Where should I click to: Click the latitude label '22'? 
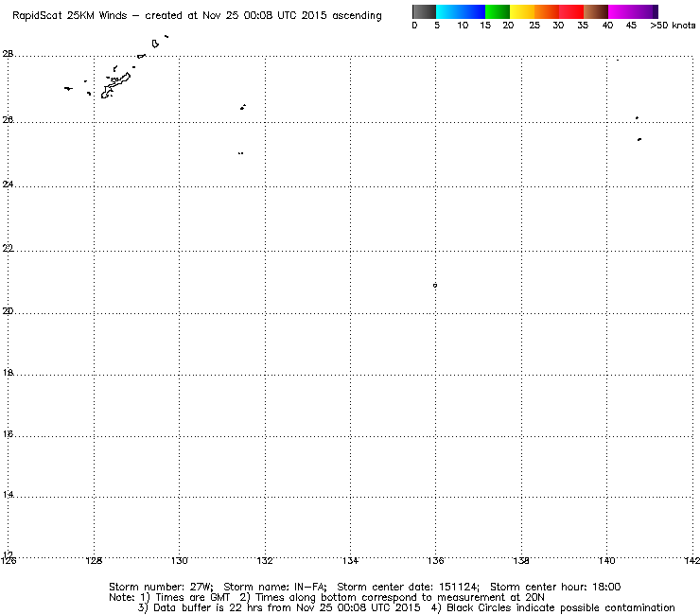[x=8, y=248]
